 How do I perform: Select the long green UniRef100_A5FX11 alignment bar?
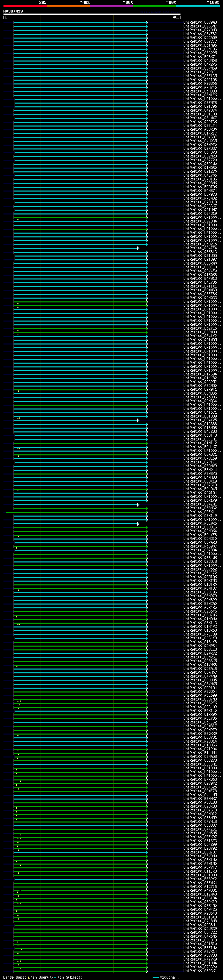point(76,512)
